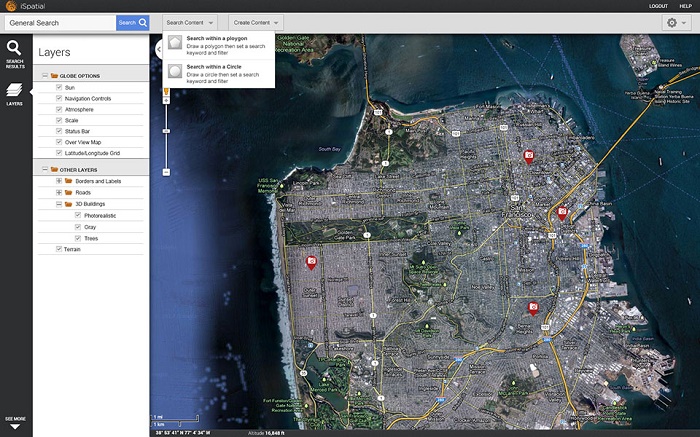This screenshot has height=437, width=700.
Task: Click the iSpatial logo icon
Action: click(x=9, y=6)
